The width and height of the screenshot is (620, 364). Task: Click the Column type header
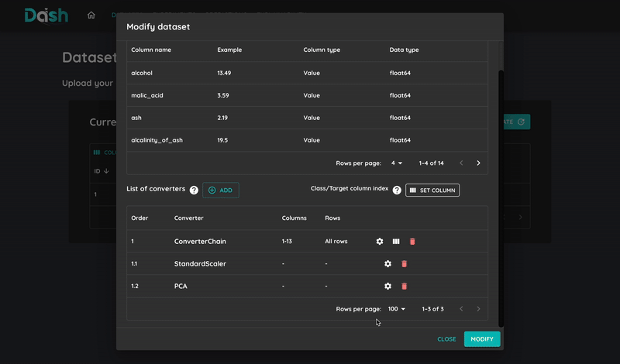pyautogui.click(x=322, y=50)
